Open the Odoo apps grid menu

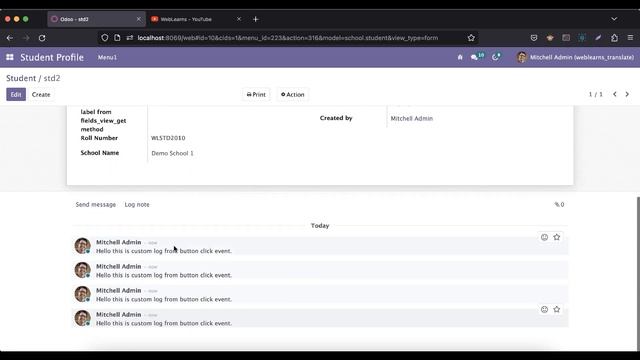(10, 57)
